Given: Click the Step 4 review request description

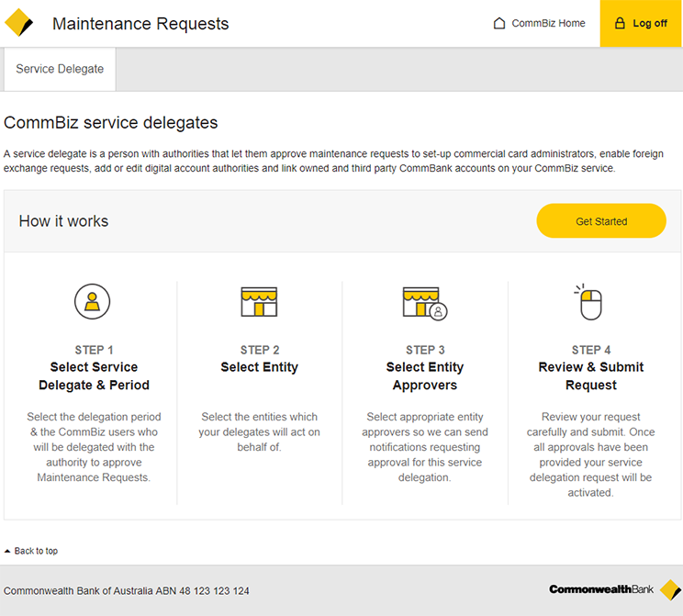Looking at the screenshot, I should pos(591,454).
